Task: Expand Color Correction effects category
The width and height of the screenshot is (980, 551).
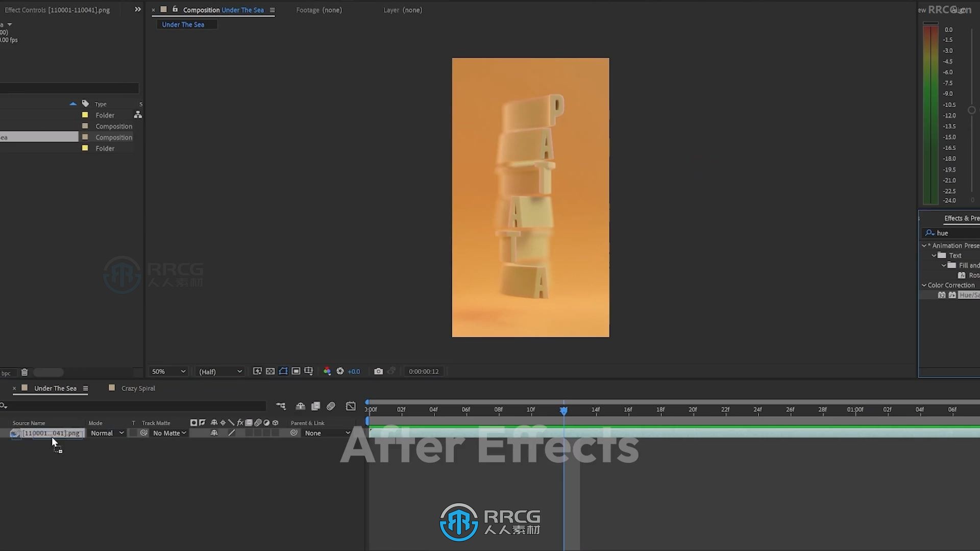Action: coord(925,285)
